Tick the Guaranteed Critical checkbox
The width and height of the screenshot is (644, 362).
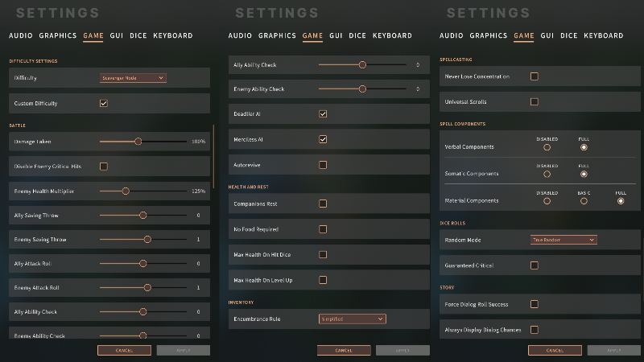535,265
